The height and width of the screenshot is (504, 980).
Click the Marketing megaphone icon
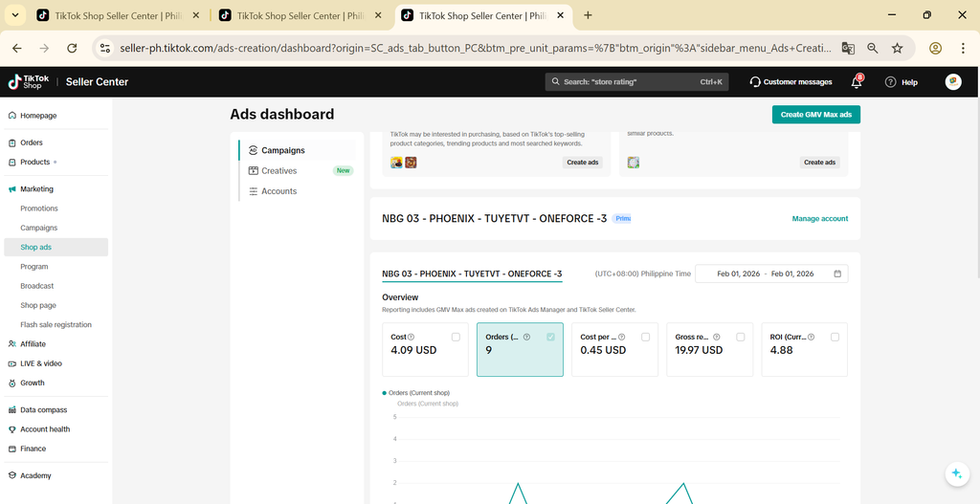pyautogui.click(x=12, y=188)
